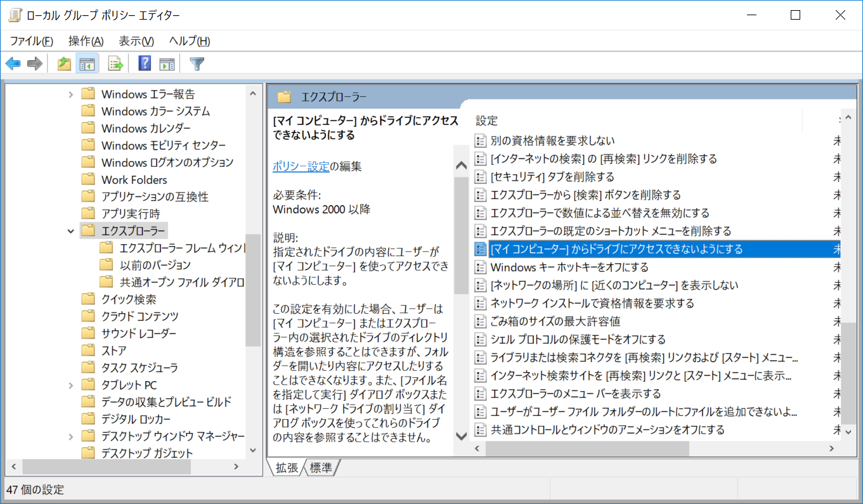Select Windows カラー システム in tree
Viewport: 863px width, 504px height.
pyautogui.click(x=155, y=112)
